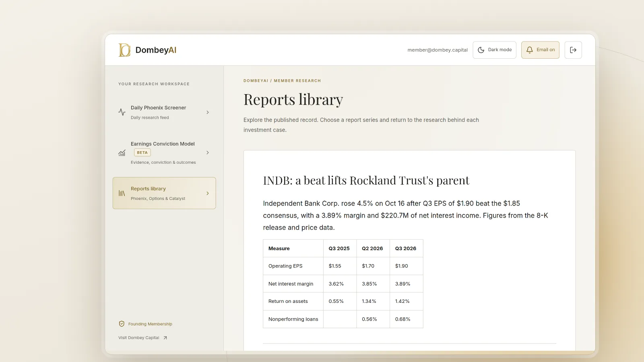Toggle the Email on notifications button
This screenshot has height=362, width=644.
tap(540, 50)
